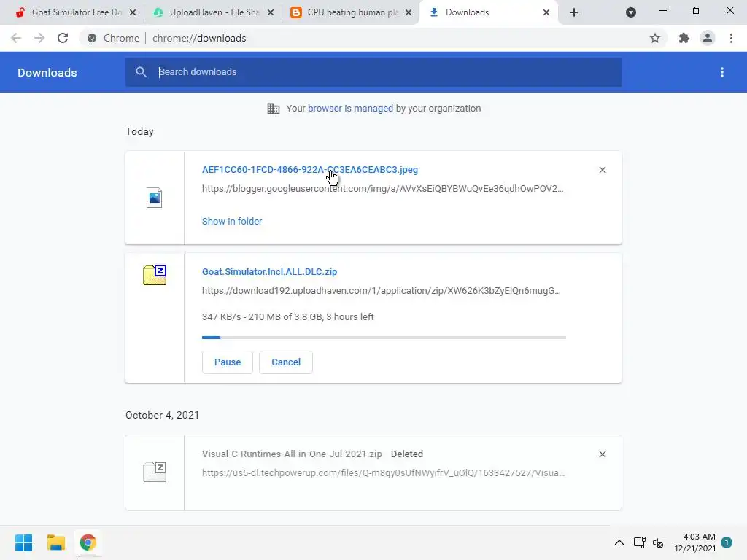Click the Downloads page heading
747x560 pixels.
click(x=47, y=72)
